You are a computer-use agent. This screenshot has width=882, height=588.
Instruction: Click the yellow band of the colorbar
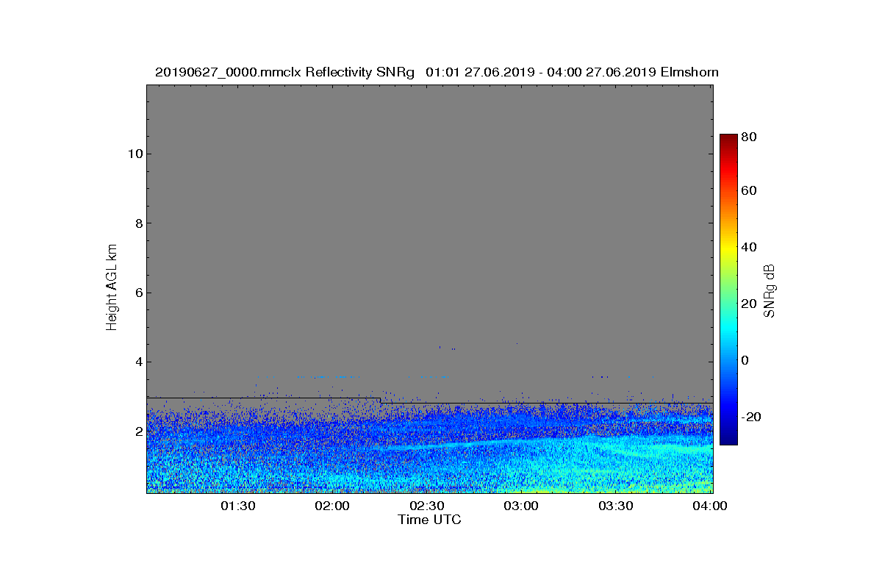click(728, 248)
